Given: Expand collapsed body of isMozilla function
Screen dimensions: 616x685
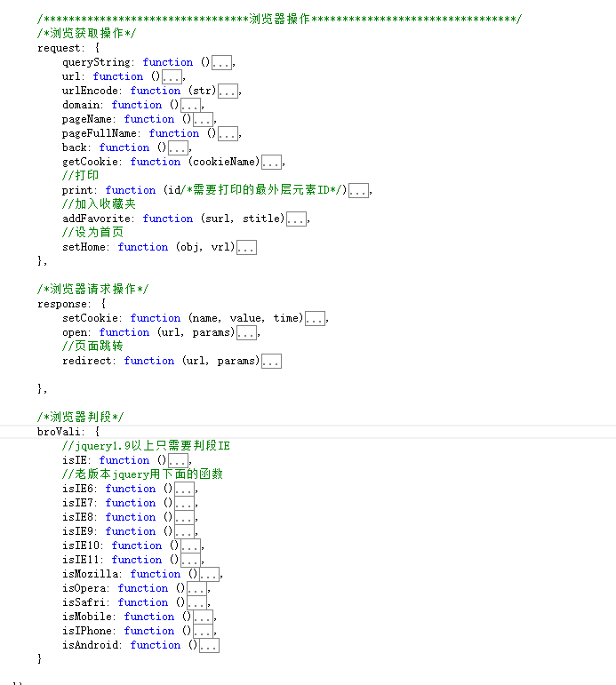Looking at the screenshot, I should click(x=209, y=575).
